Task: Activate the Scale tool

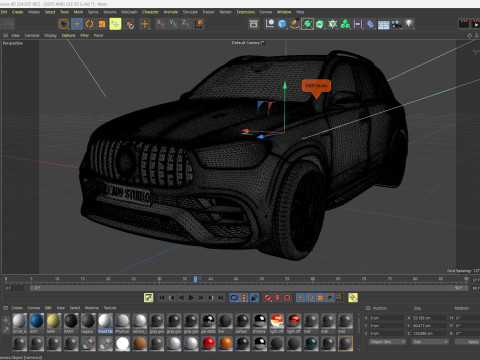Action: pos(102,24)
